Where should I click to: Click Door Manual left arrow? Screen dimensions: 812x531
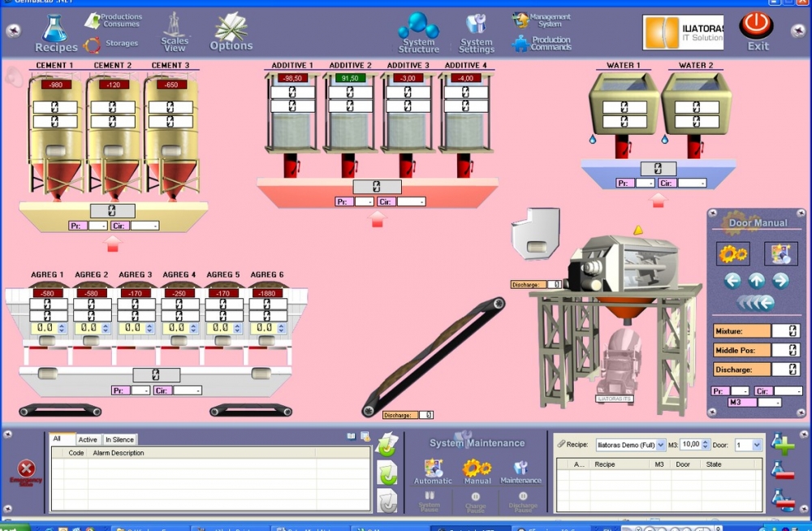click(732, 281)
